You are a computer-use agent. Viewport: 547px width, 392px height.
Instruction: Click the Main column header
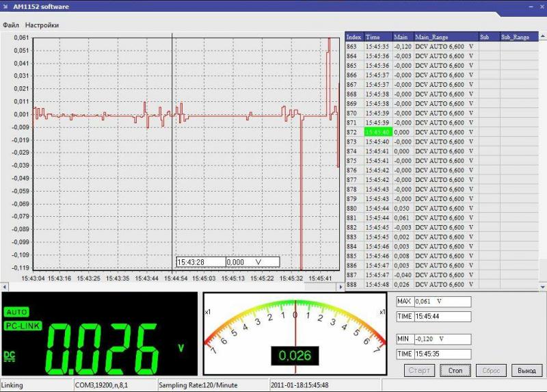coord(403,37)
